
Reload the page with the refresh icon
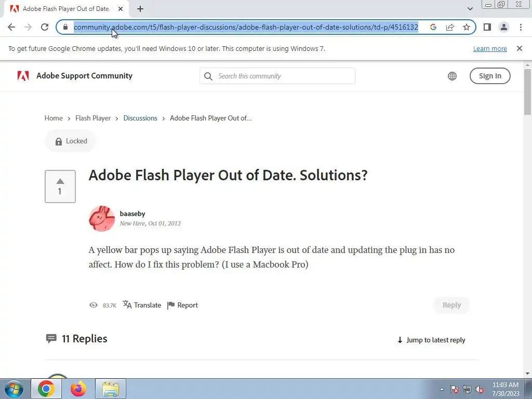point(45,27)
